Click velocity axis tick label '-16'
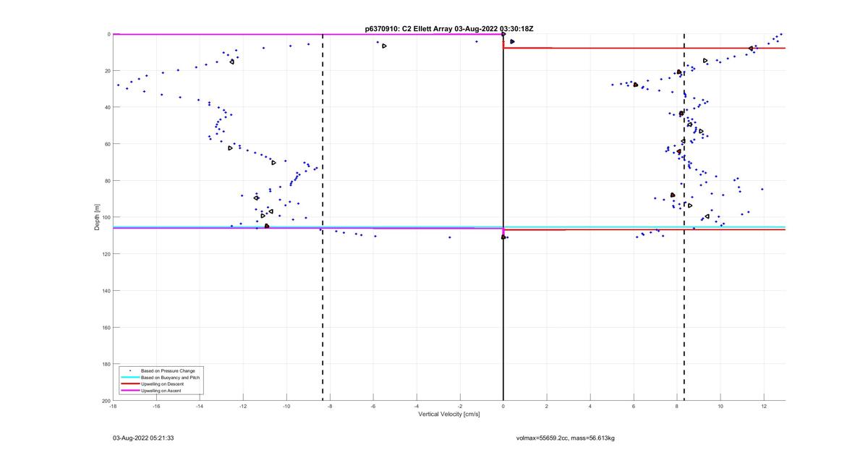 [156, 407]
